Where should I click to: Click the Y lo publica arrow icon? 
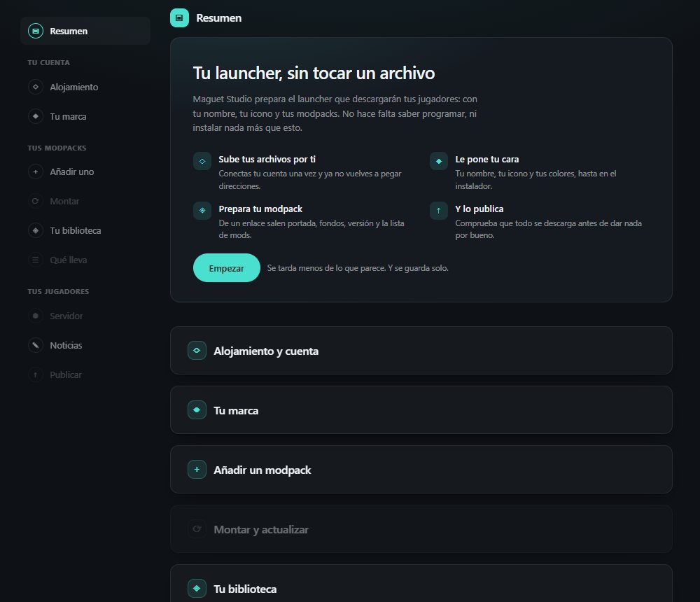[439, 210]
